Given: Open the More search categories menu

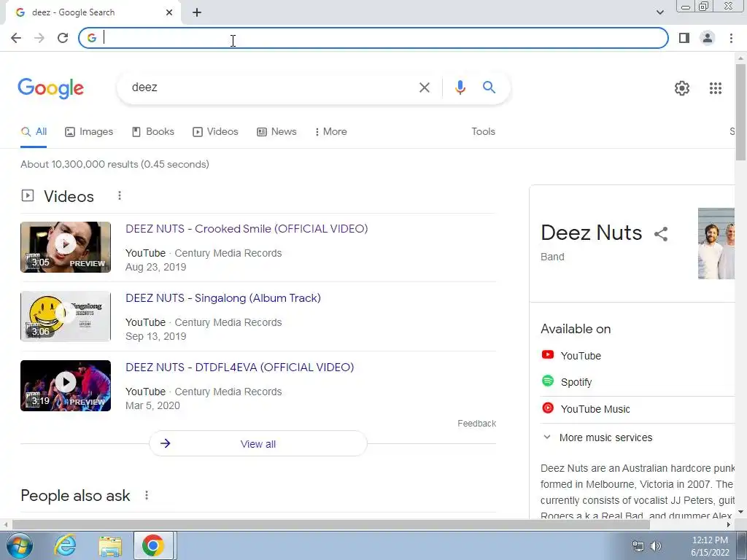Looking at the screenshot, I should click(x=330, y=132).
